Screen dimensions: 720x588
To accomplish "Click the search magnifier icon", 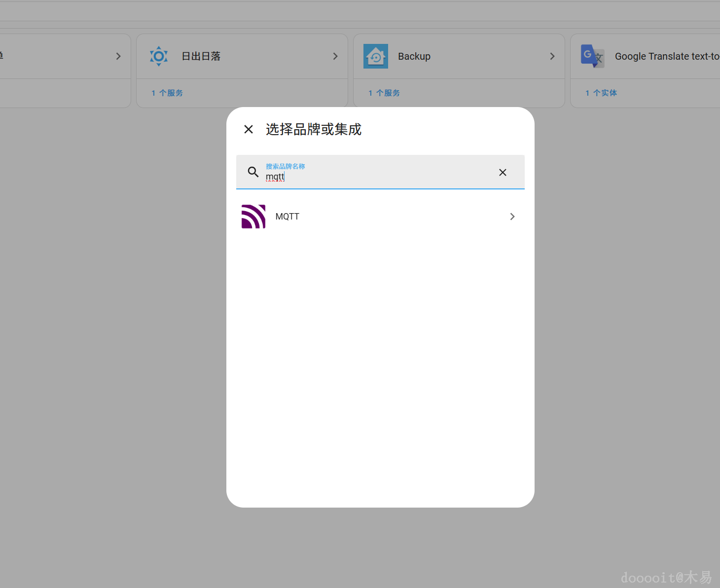I will [253, 172].
